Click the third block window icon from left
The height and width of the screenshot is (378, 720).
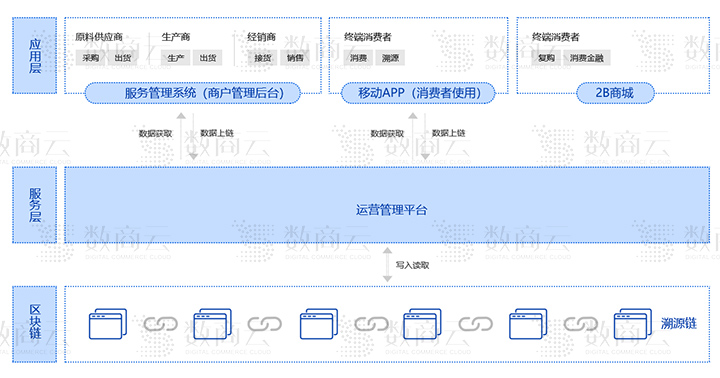[319, 324]
